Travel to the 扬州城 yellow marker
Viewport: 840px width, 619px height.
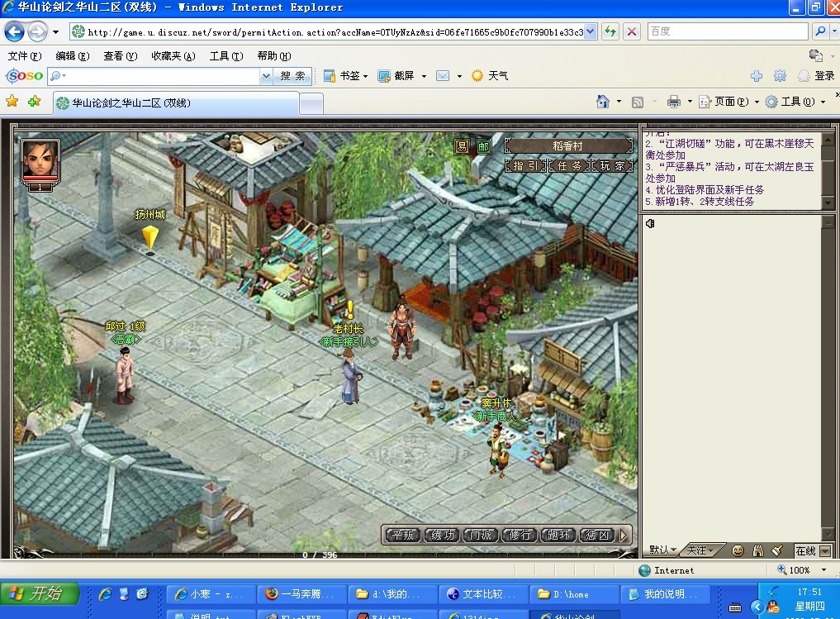(x=150, y=238)
